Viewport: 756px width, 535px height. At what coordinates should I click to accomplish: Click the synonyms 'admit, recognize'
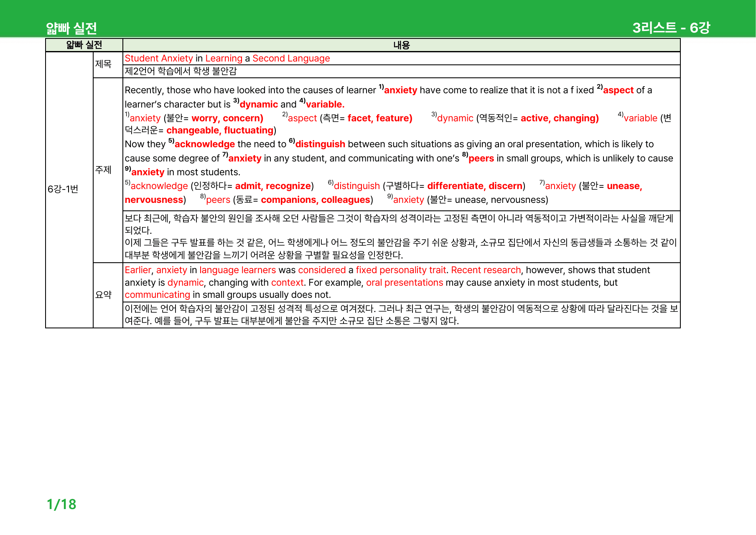pos(273,186)
